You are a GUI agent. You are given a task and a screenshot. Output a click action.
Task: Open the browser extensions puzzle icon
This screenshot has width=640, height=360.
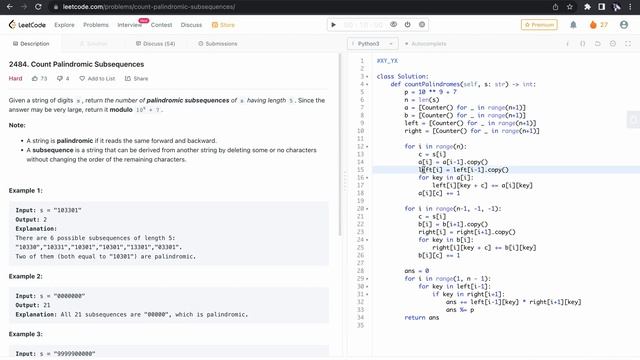click(x=587, y=7)
